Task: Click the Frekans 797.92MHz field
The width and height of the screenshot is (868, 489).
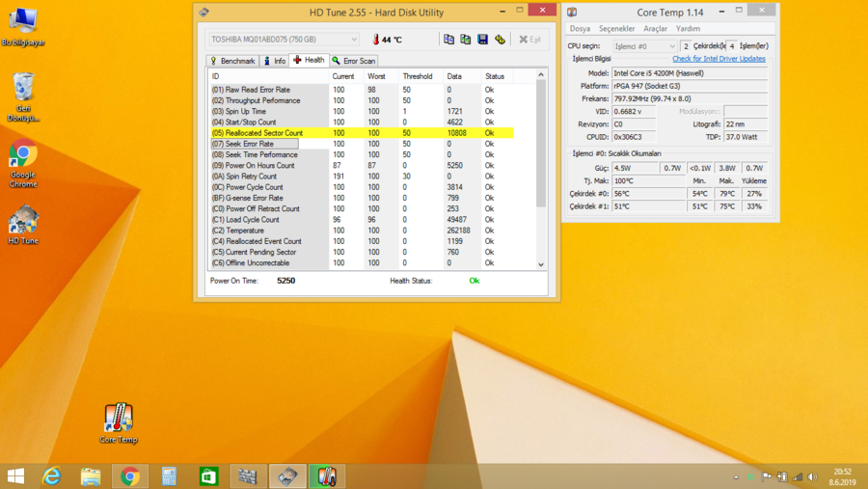Action: tap(690, 98)
